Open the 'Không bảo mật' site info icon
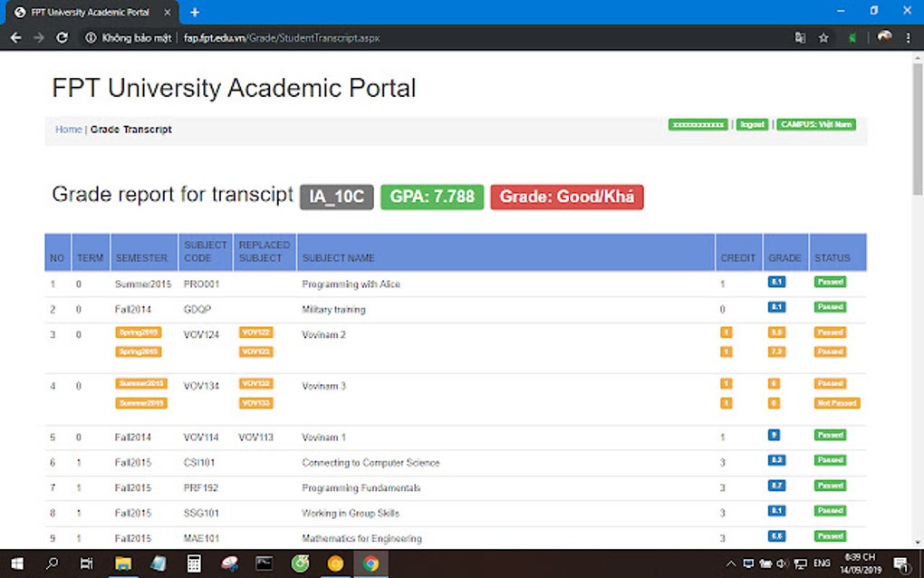924x578 pixels. click(x=91, y=37)
